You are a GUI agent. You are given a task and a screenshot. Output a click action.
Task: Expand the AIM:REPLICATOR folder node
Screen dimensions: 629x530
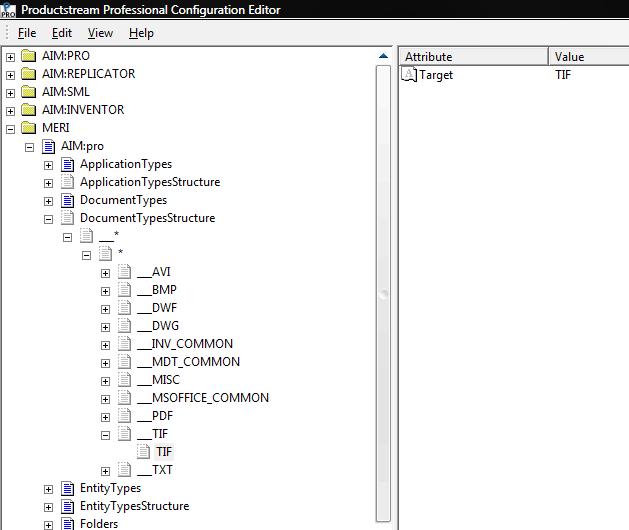10,75
